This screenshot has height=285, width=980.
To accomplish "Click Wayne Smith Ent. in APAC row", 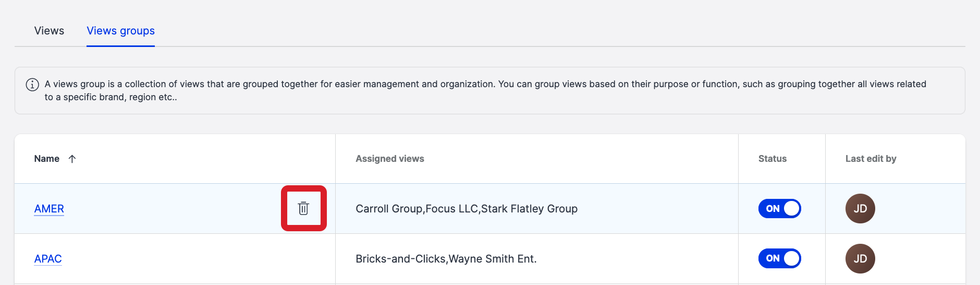I will 493,259.
